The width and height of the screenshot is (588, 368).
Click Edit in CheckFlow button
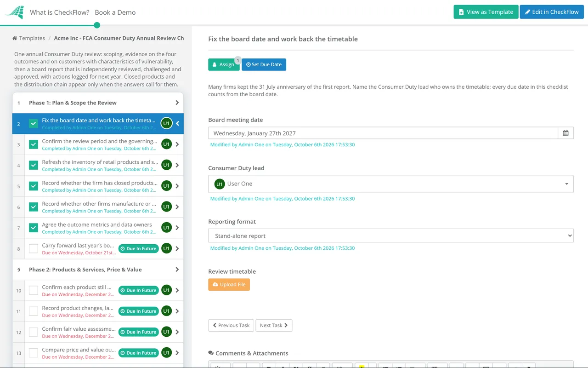pos(552,12)
